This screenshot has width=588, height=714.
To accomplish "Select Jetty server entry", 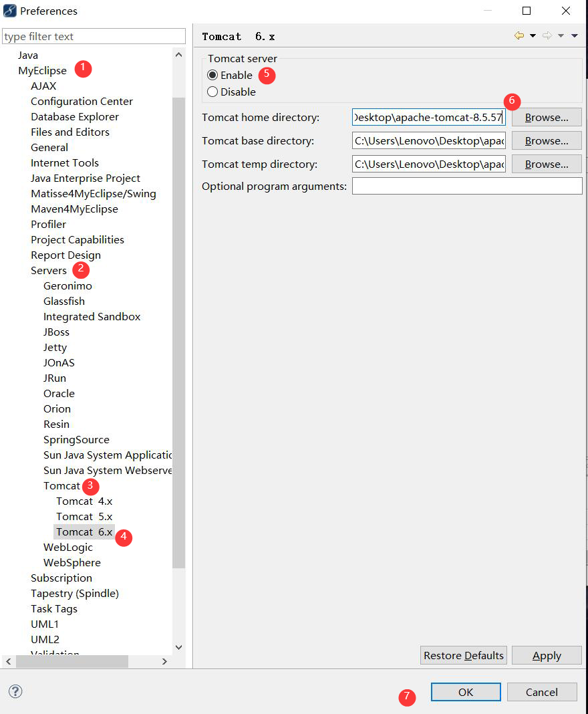I will point(55,348).
